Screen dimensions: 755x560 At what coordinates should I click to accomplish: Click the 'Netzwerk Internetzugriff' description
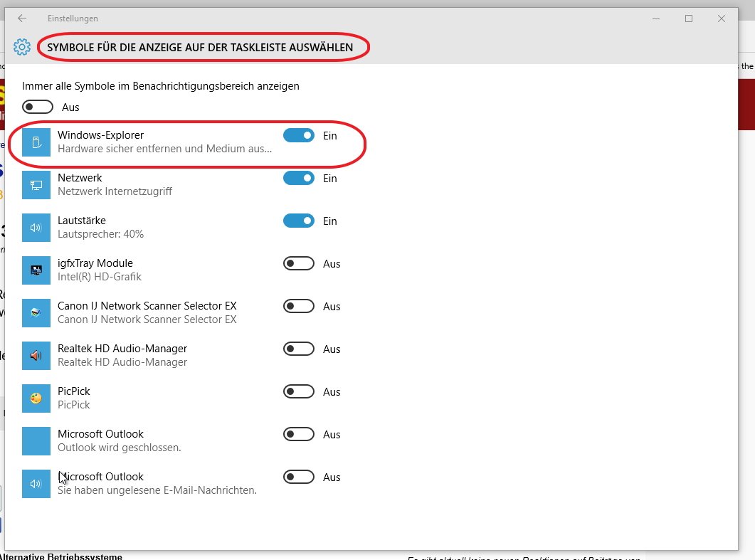click(115, 191)
